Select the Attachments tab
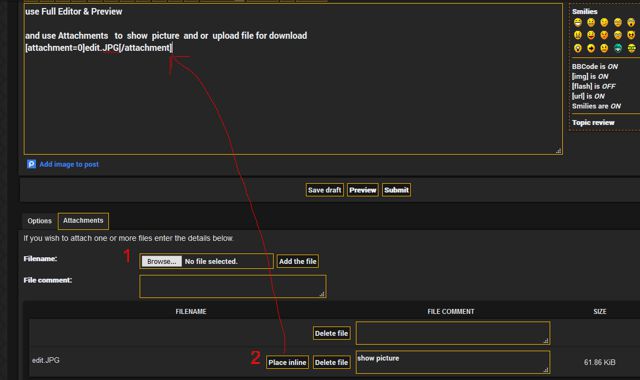Image resolution: width=640 pixels, height=380 pixels. point(83,220)
